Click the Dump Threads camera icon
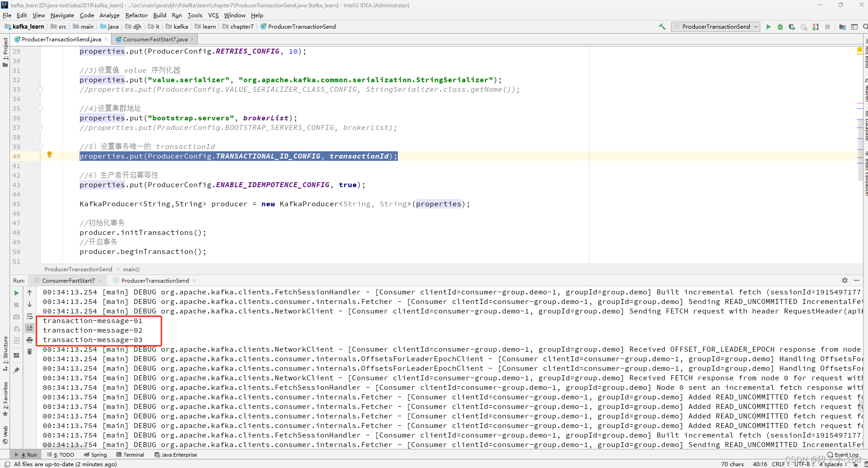This screenshot has width=868, height=468. [16, 317]
